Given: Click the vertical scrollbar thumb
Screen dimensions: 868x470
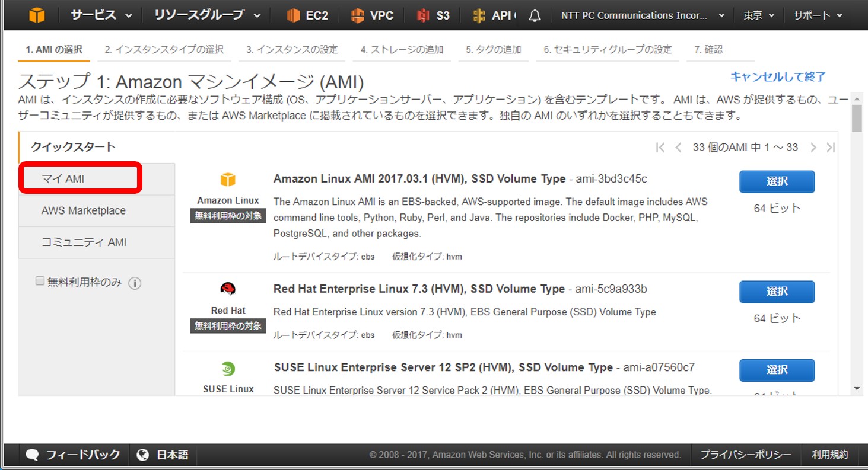Looking at the screenshot, I should pyautogui.click(x=856, y=118).
